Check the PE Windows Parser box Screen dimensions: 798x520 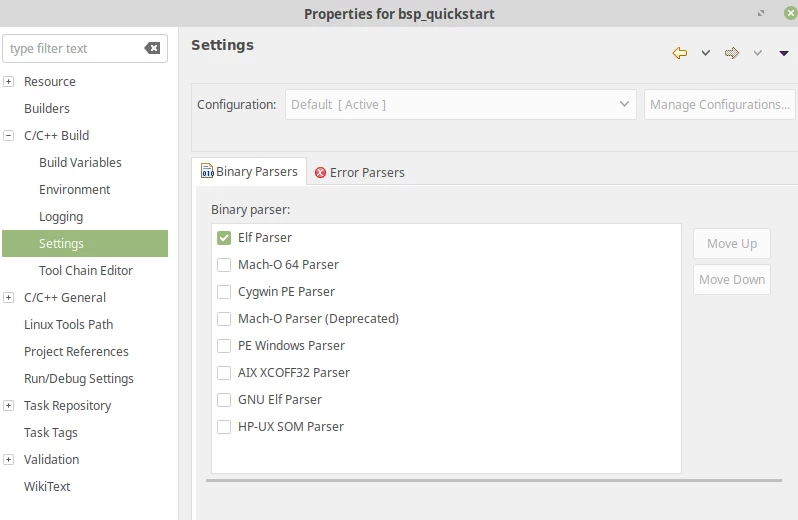(224, 345)
